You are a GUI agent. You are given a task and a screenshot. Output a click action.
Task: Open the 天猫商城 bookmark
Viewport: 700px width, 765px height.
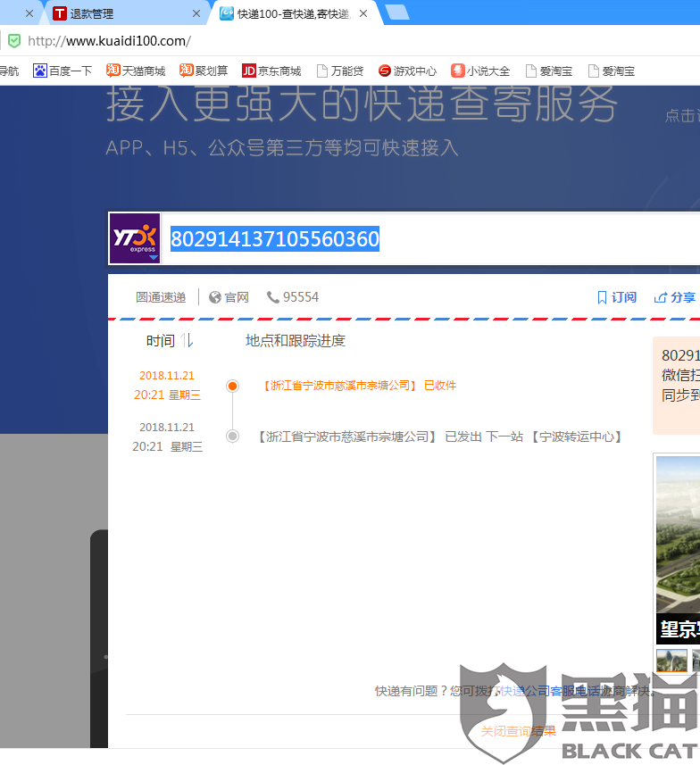click(137, 71)
